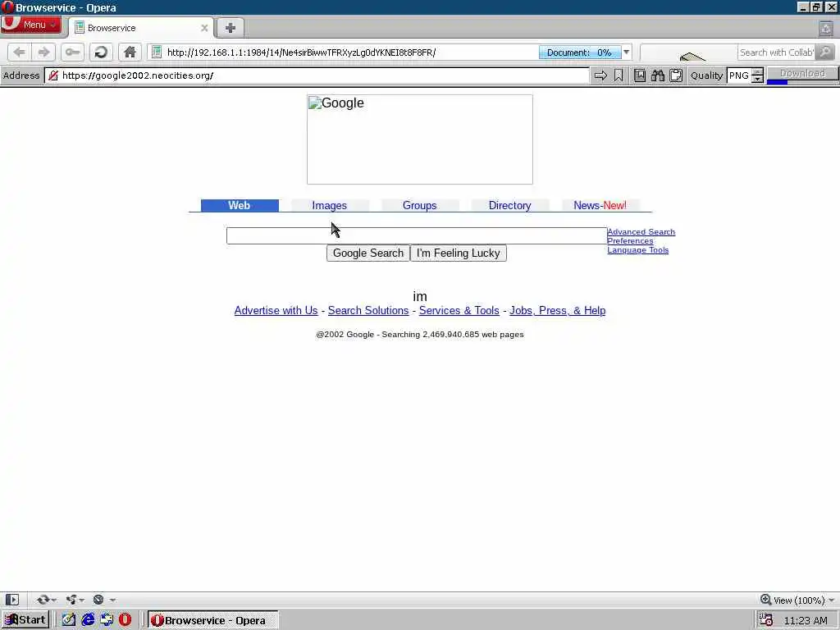The image size is (840, 630).
Task: Click I'm Feeling Lucky button
Action: 459,253
